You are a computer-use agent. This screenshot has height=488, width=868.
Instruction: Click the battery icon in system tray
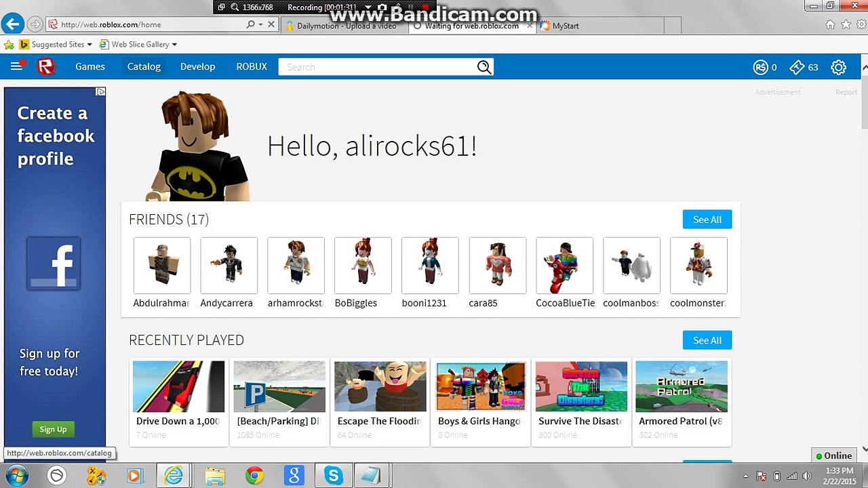777,476
